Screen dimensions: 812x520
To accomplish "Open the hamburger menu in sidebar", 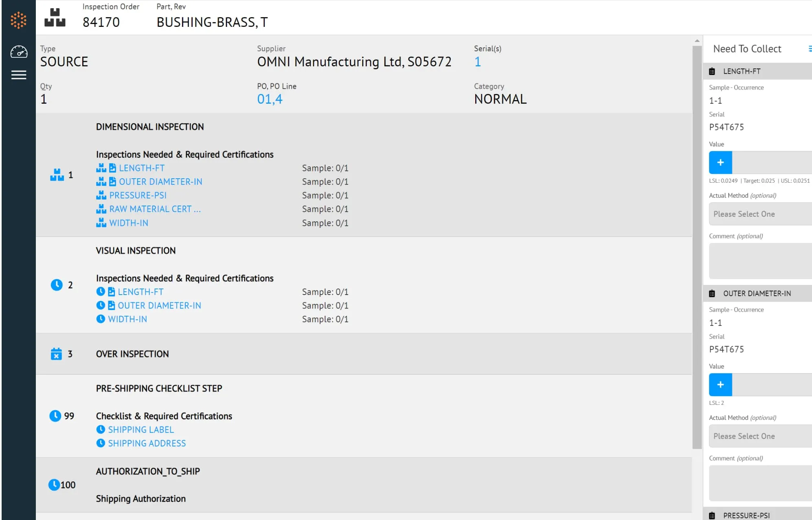I will tap(19, 75).
